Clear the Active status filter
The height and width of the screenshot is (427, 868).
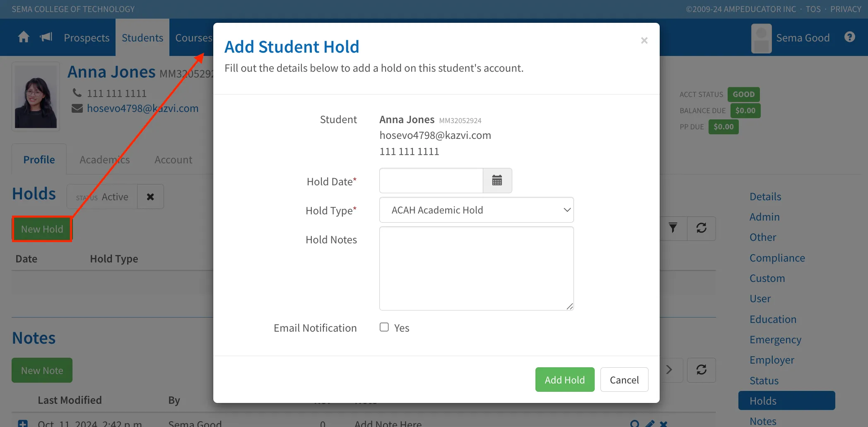pyautogui.click(x=150, y=197)
